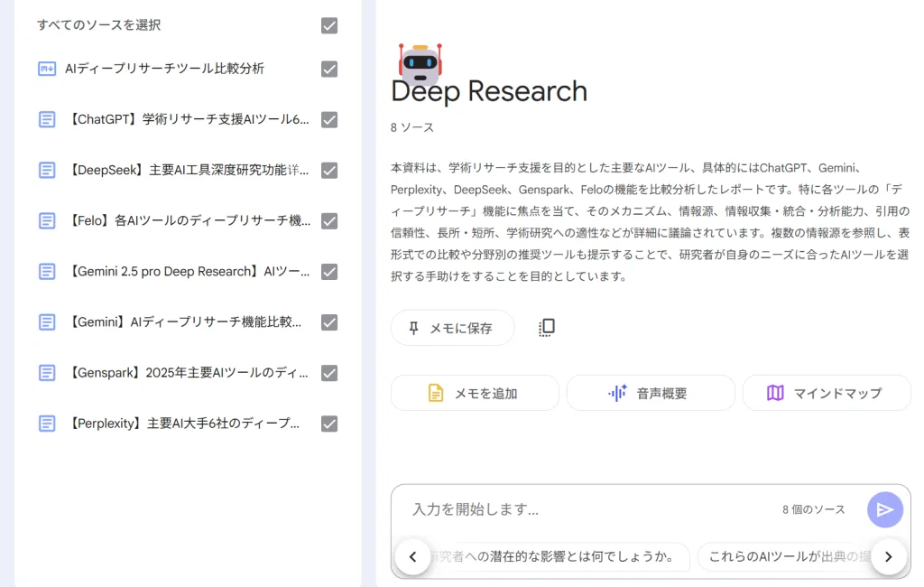Click the document icon next to 【Perplexity】
Screen dimensions: 924x587
pos(47,424)
